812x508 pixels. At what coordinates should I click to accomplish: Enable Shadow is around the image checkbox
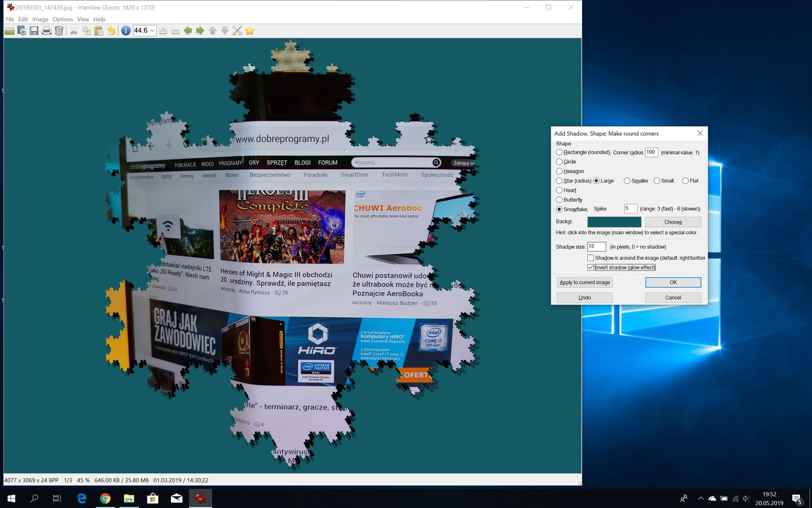click(x=591, y=258)
